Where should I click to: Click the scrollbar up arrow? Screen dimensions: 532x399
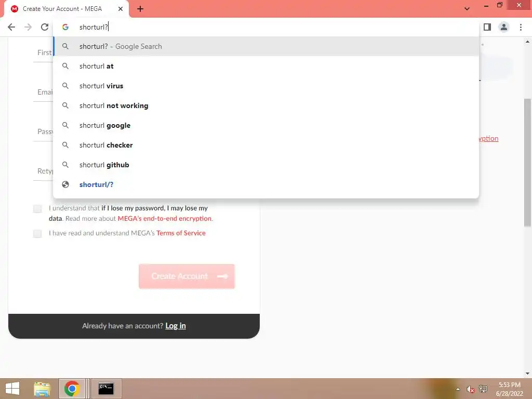(527, 42)
